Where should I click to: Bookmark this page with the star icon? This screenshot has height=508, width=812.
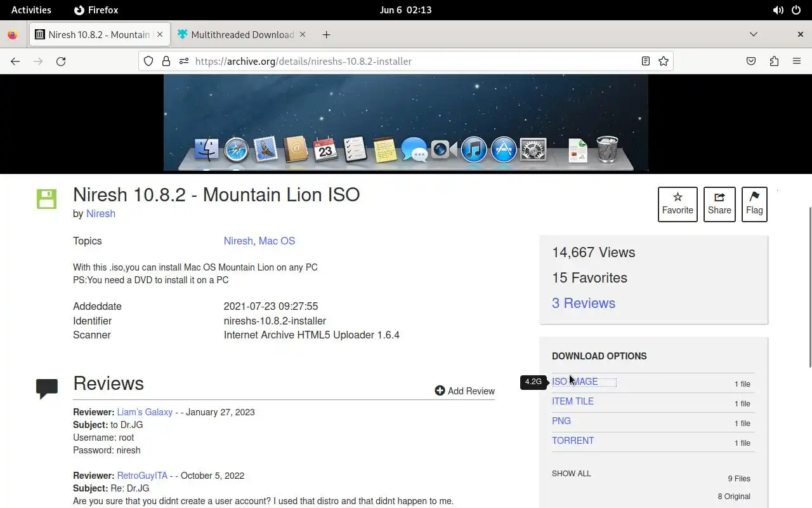[664, 62]
